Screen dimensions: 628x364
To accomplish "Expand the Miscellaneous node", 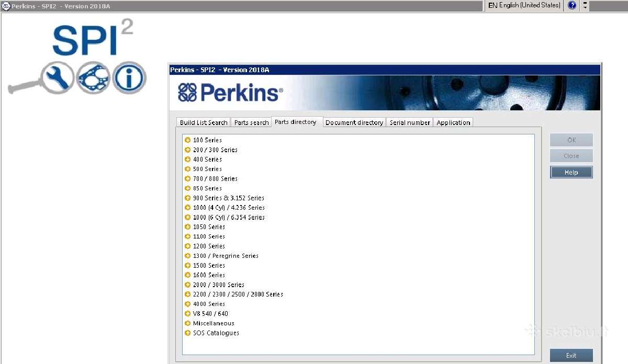I will [x=188, y=323].
